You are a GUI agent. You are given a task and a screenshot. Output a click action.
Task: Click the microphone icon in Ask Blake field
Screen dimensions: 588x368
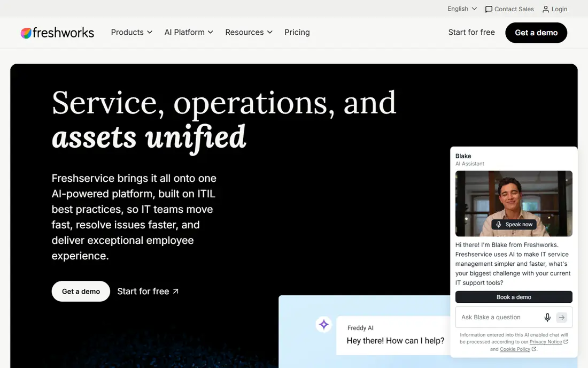(547, 317)
